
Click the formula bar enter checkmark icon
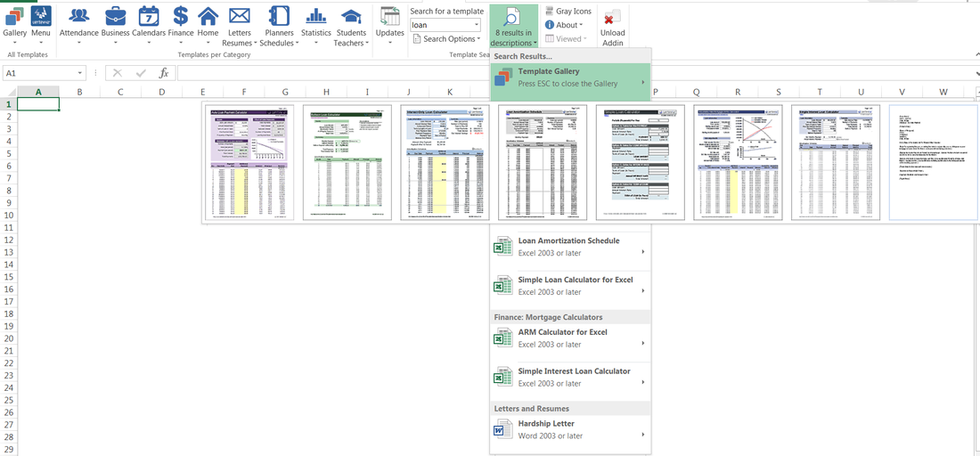(x=141, y=73)
